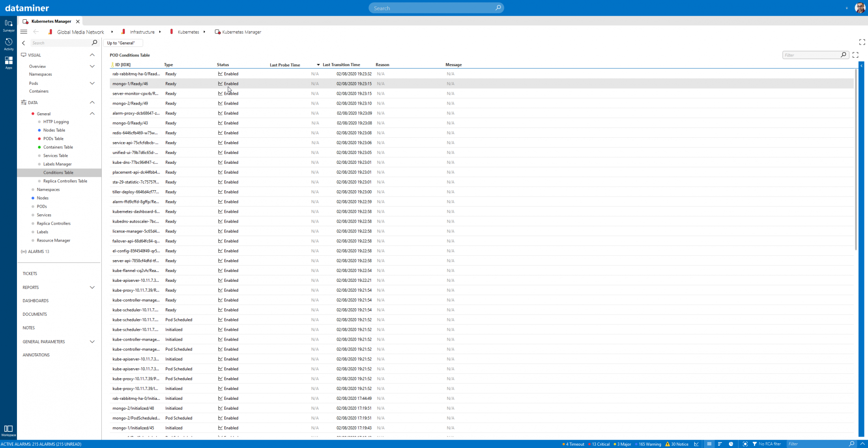The height and width of the screenshot is (448, 868).
Task: Collapse the VISUAL section
Action: click(x=92, y=55)
